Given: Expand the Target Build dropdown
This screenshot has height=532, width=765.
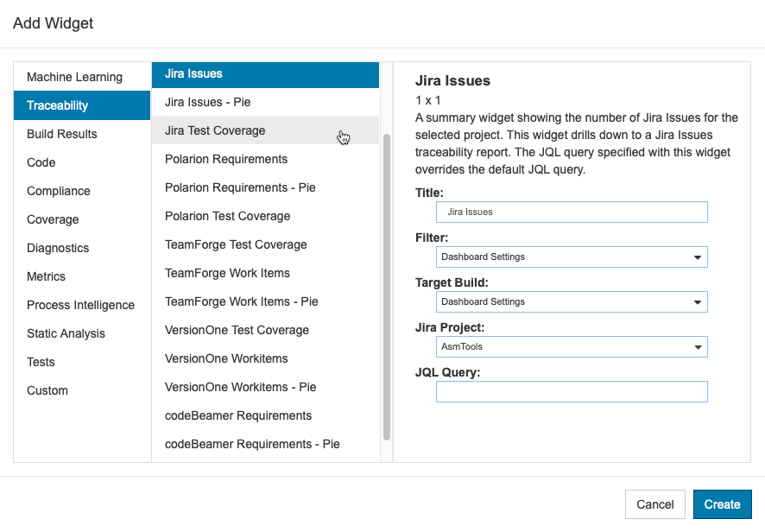Looking at the screenshot, I should [572, 302].
